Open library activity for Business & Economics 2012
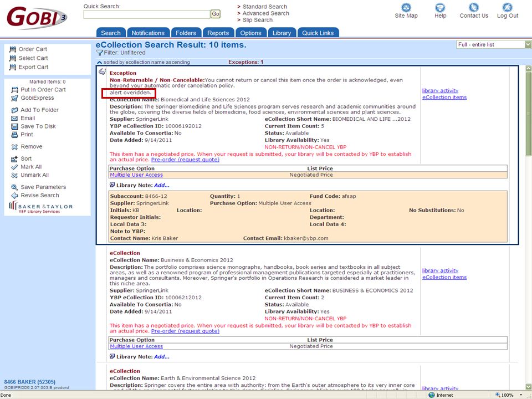This screenshot has width=532, height=399. [x=440, y=271]
